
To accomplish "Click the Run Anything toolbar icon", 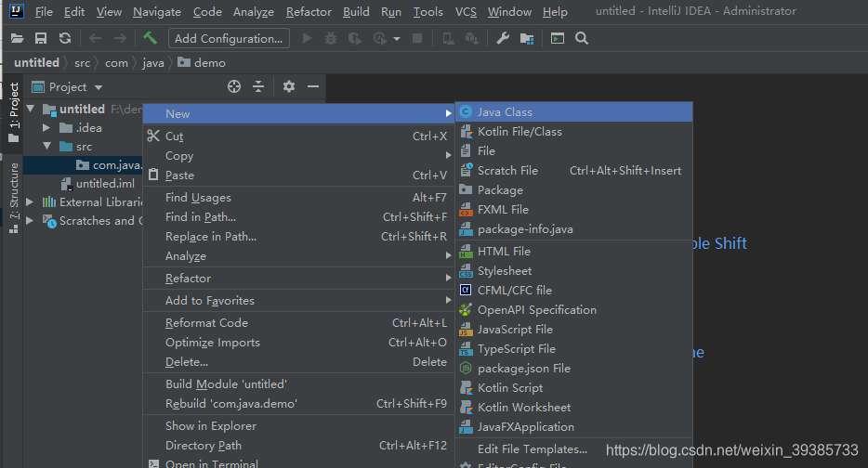I will (x=558, y=38).
